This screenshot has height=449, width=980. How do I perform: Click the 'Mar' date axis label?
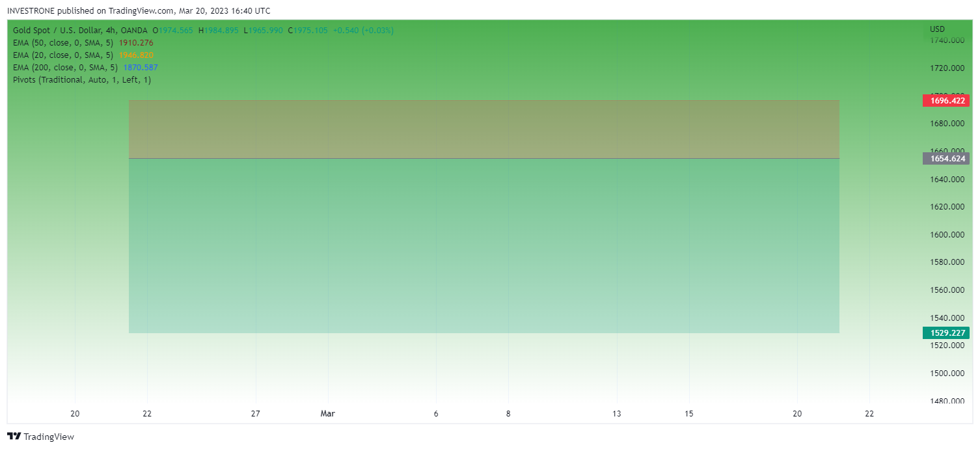point(328,413)
